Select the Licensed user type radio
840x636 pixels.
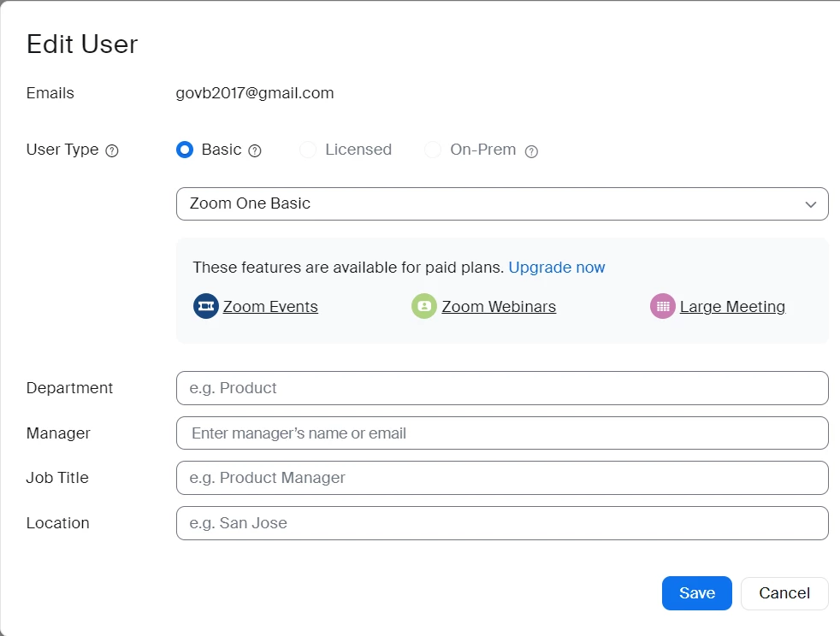(x=308, y=150)
